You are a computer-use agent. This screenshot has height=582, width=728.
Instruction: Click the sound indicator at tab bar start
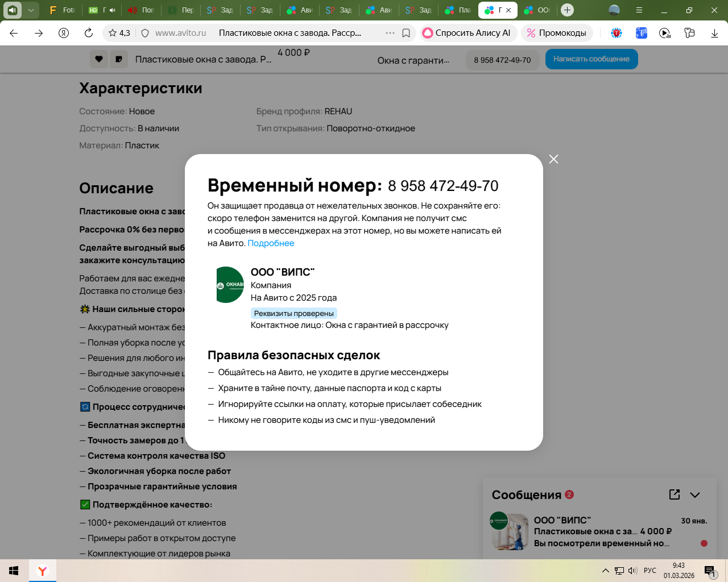[x=13, y=10]
